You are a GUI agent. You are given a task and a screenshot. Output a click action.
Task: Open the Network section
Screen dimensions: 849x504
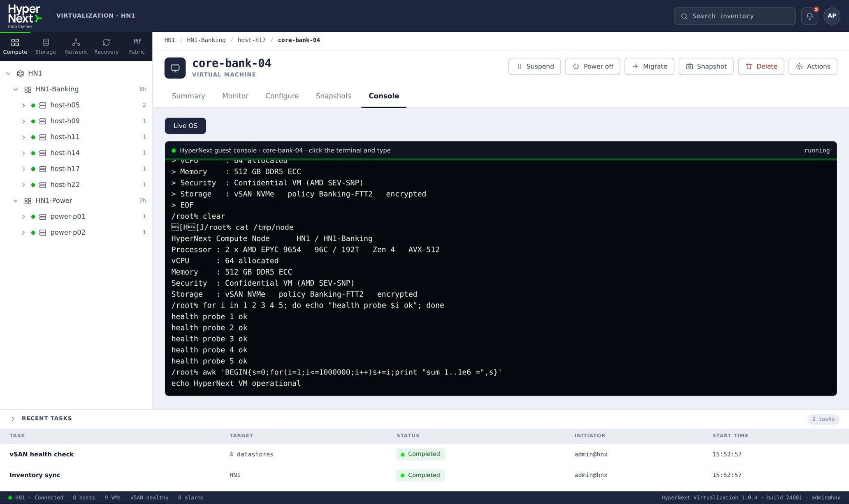pos(76,46)
